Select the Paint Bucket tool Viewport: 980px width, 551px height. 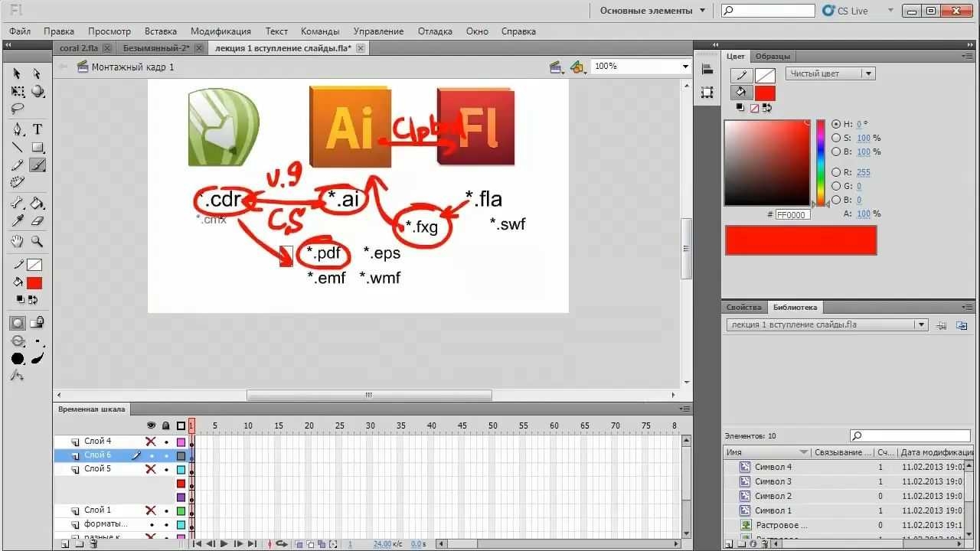click(37, 204)
